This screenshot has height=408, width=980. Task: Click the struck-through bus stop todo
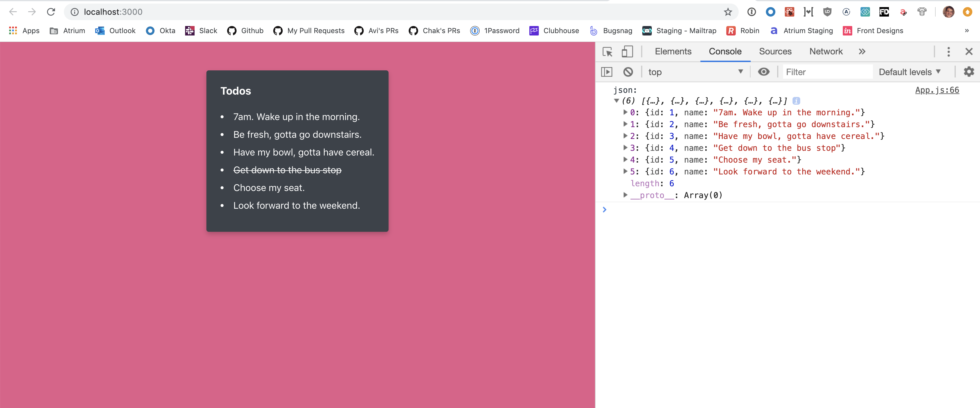(x=287, y=170)
